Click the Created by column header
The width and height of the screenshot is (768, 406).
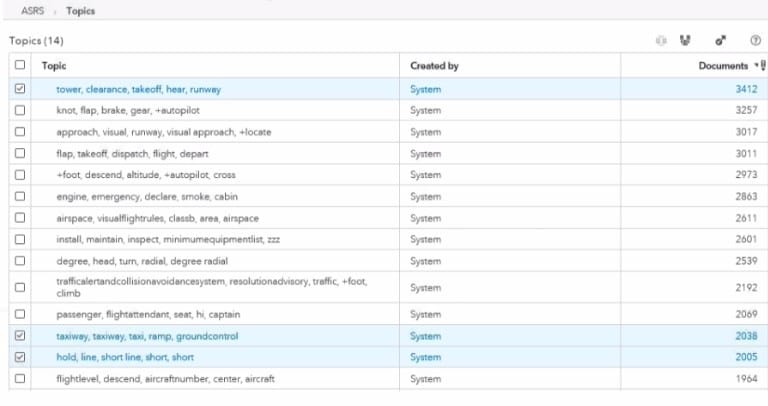tap(434, 66)
